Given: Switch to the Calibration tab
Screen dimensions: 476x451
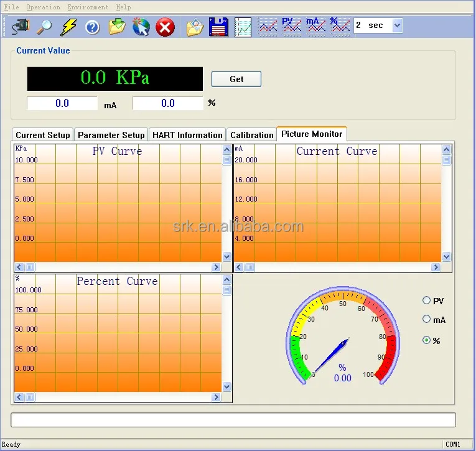Looking at the screenshot, I should [251, 135].
